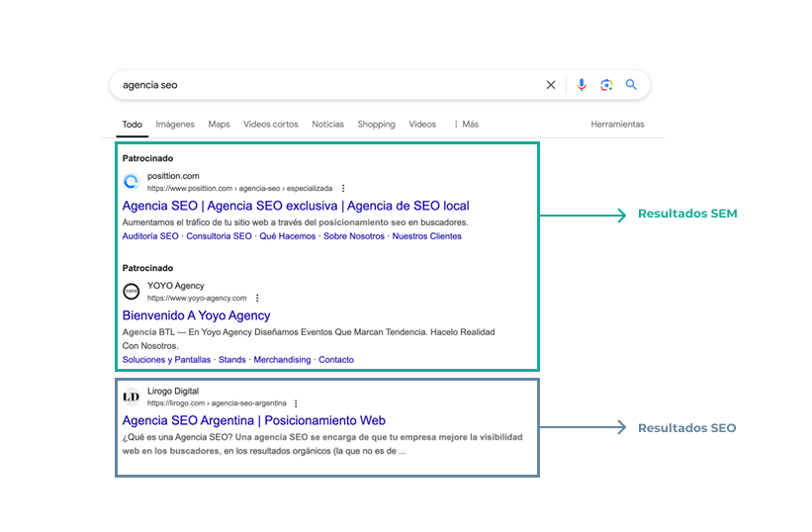812x532 pixels.
Task: Clear the search box with the X icon
Action: pyautogui.click(x=551, y=85)
